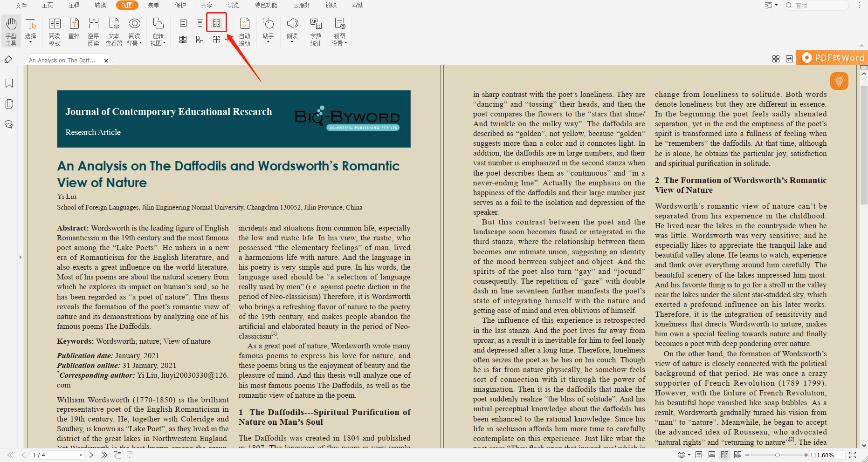
Task: Close the An Analysis on The Daff... tab
Action: pos(106,61)
